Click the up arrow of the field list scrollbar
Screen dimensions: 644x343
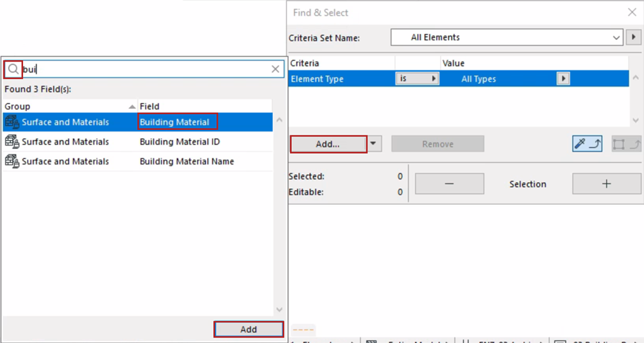[x=279, y=120]
